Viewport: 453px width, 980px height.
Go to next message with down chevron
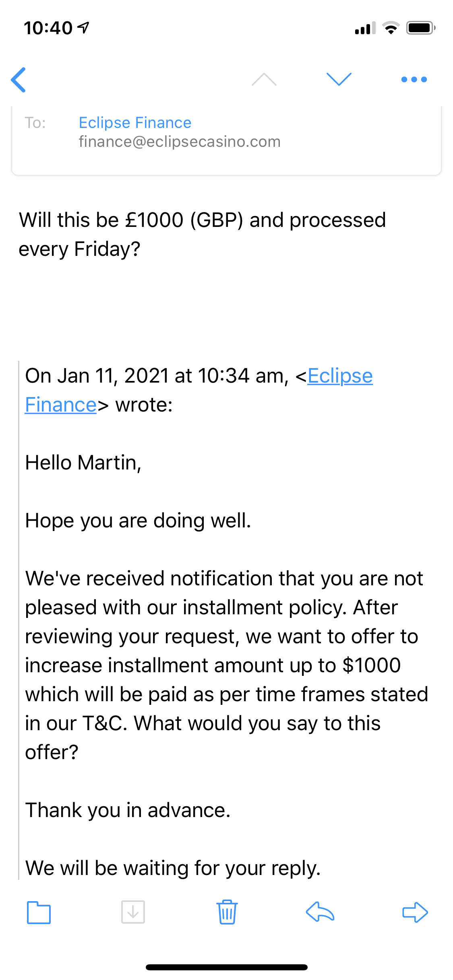point(339,79)
